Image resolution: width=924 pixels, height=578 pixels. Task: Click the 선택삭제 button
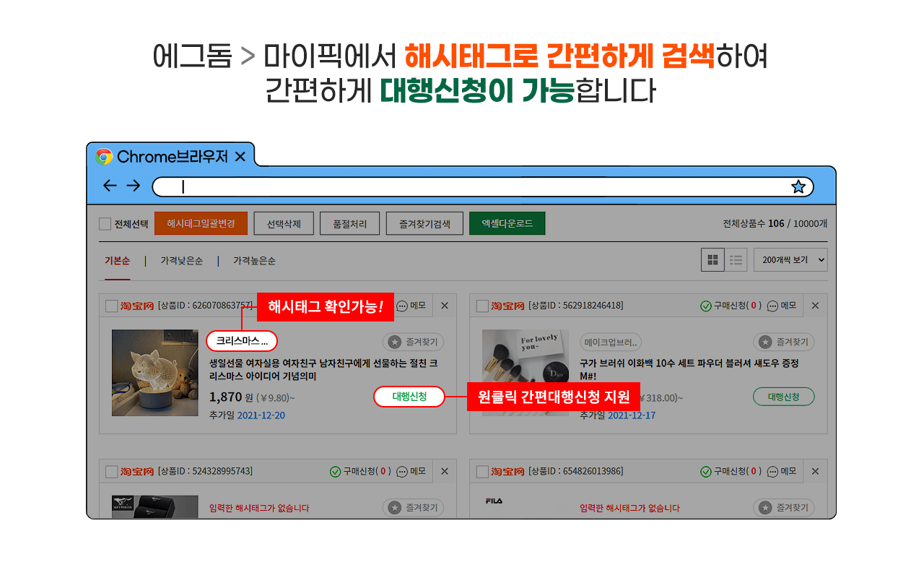pos(284,224)
